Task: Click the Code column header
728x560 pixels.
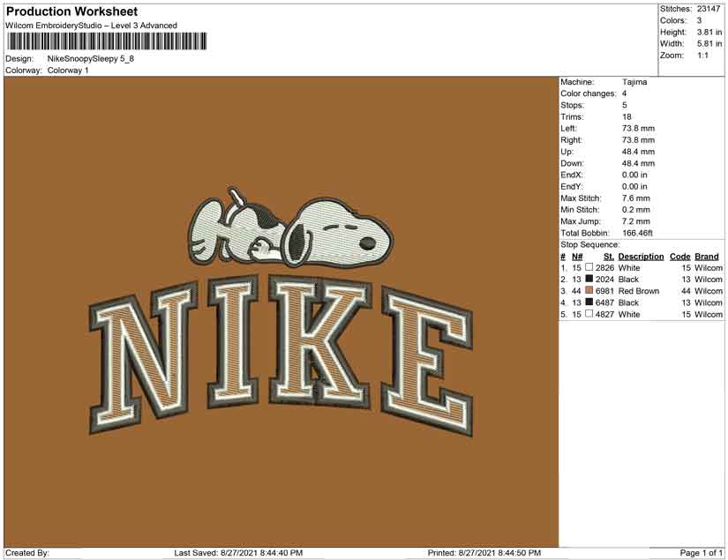Action: click(x=680, y=257)
